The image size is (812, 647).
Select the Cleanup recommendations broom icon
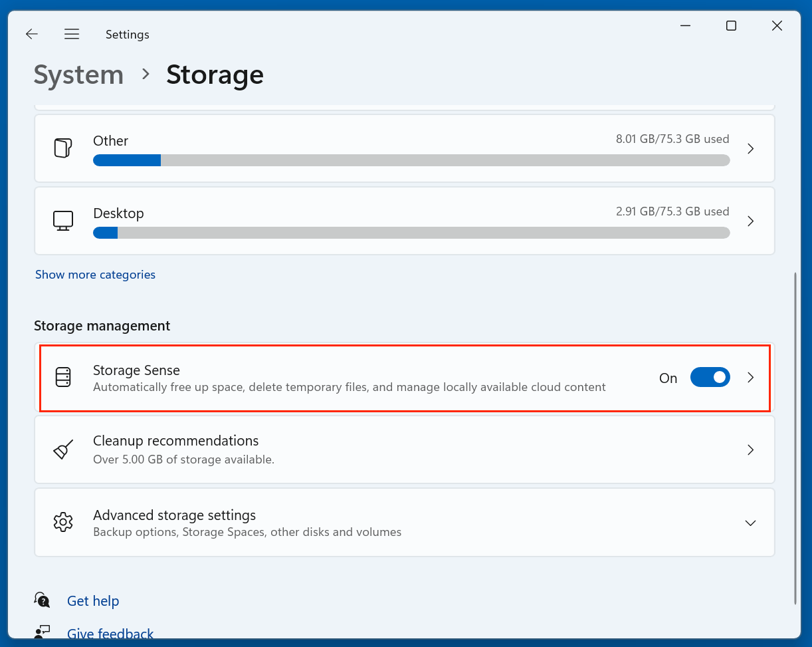(x=62, y=450)
